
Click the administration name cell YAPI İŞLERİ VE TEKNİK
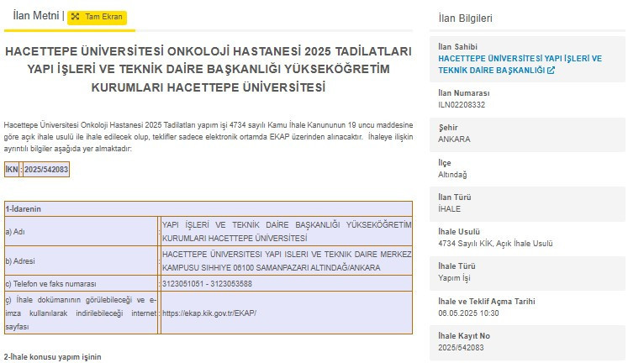pyautogui.click(x=286, y=231)
